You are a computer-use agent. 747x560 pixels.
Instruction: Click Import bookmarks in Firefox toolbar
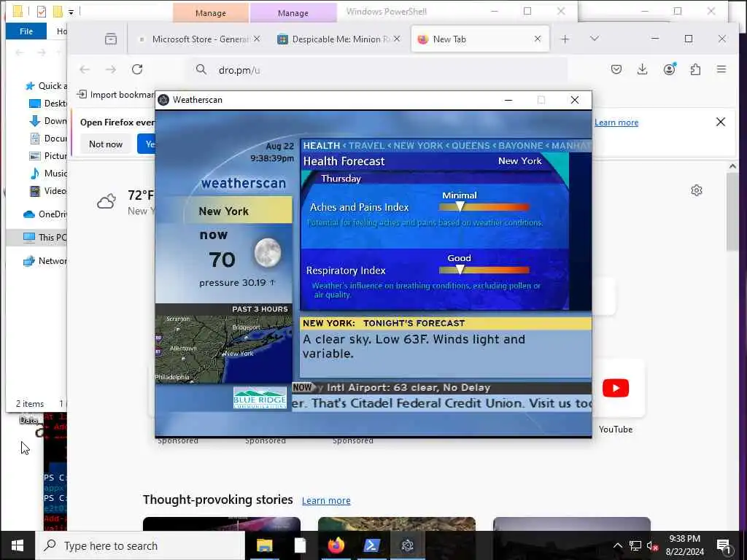116,95
